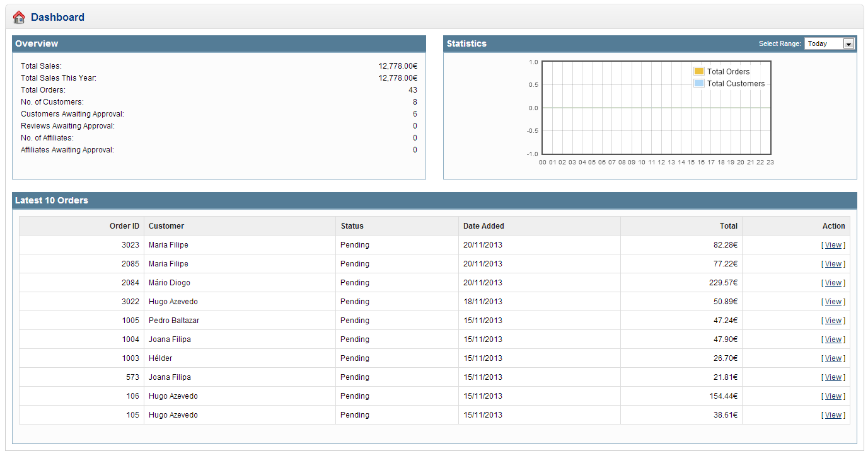View order 1003 by Hélder
Image resolution: width=868 pixels, height=456 pixels.
(833, 358)
